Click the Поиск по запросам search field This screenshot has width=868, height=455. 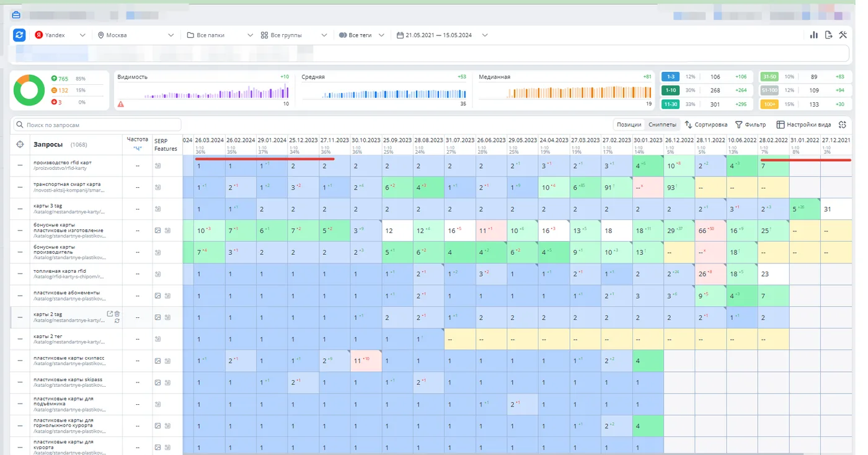[97, 125]
